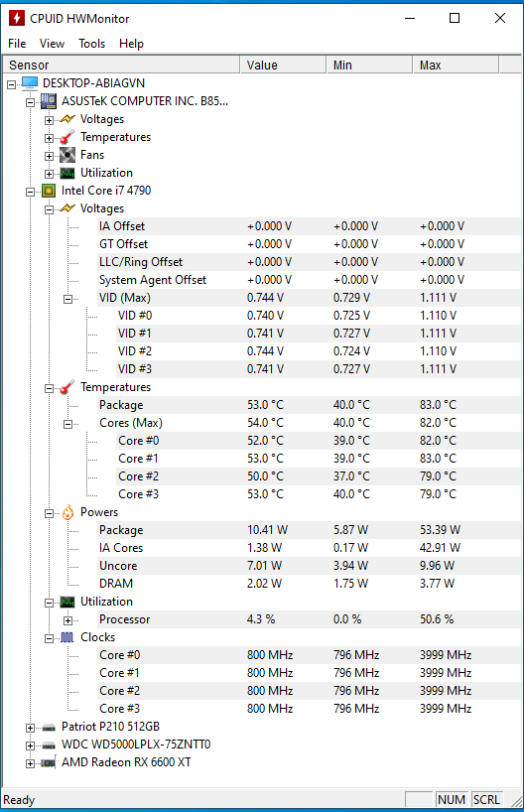Collapse the Powers node
The image size is (524, 812).
(x=49, y=514)
